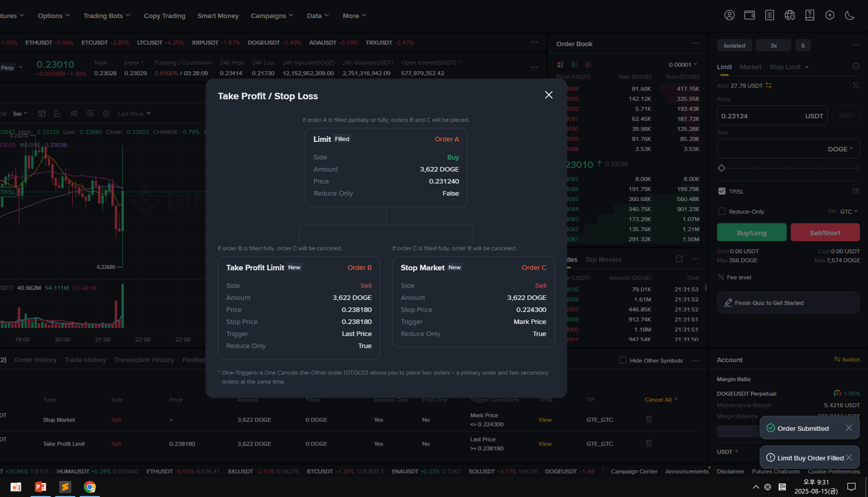Open Chrome from the taskbar
The height and width of the screenshot is (497, 868).
(x=90, y=487)
